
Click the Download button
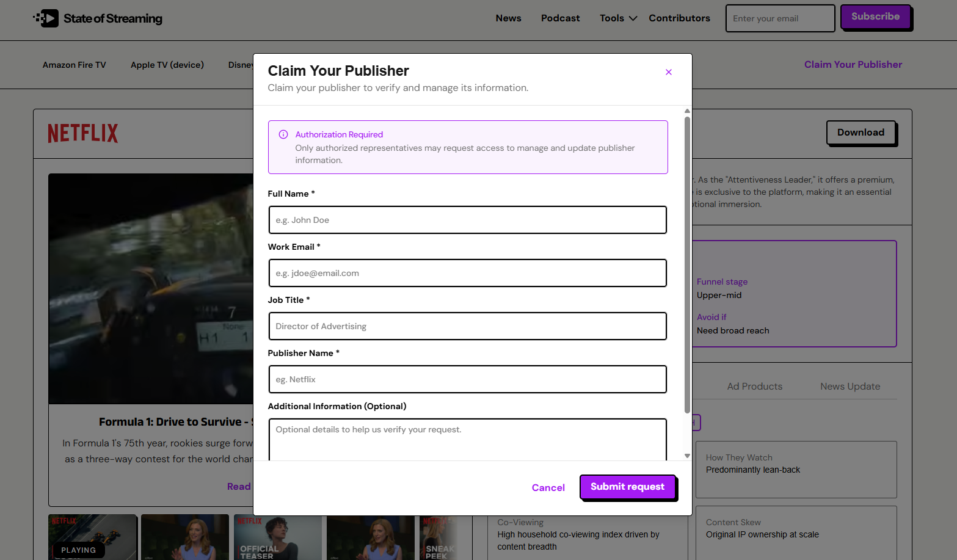coord(861,133)
